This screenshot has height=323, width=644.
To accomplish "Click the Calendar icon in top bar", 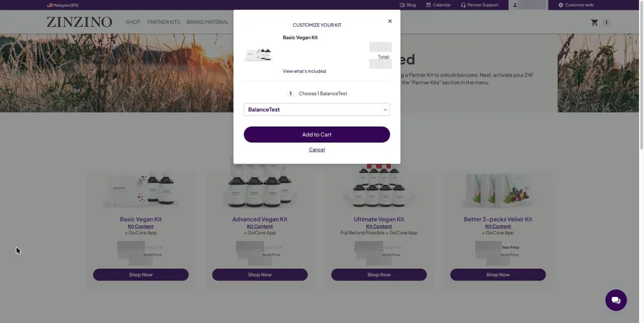I will [429, 5].
